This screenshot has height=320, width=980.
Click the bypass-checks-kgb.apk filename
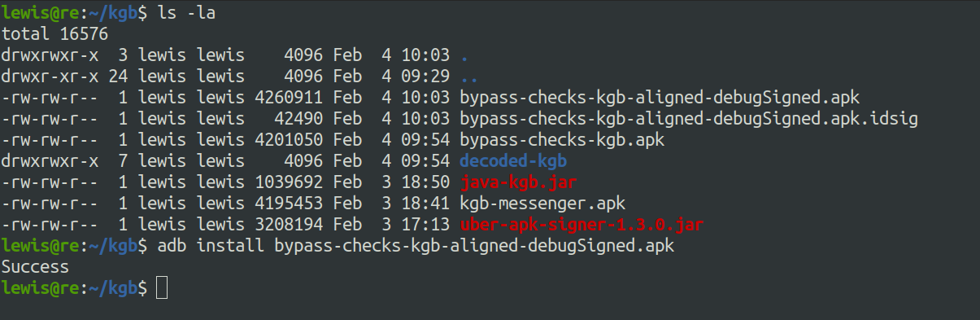pos(563,140)
